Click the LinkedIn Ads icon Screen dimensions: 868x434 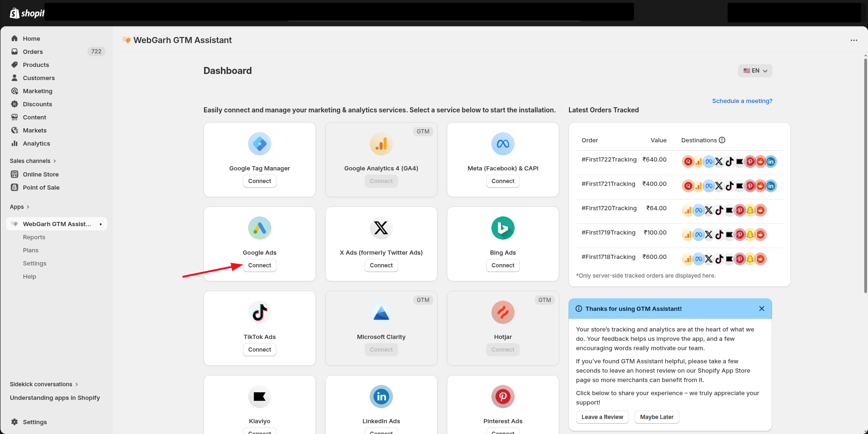click(381, 397)
